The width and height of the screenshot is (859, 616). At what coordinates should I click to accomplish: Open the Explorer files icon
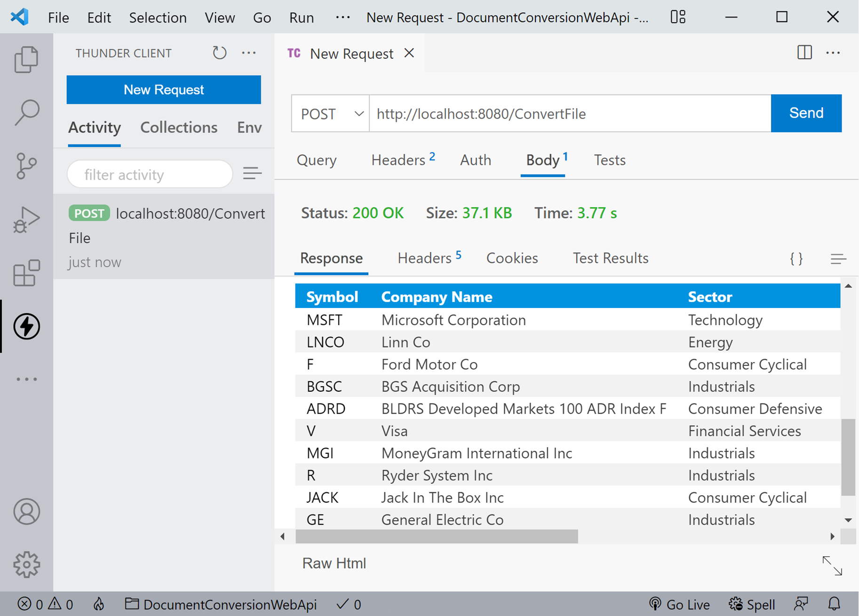coord(26,60)
